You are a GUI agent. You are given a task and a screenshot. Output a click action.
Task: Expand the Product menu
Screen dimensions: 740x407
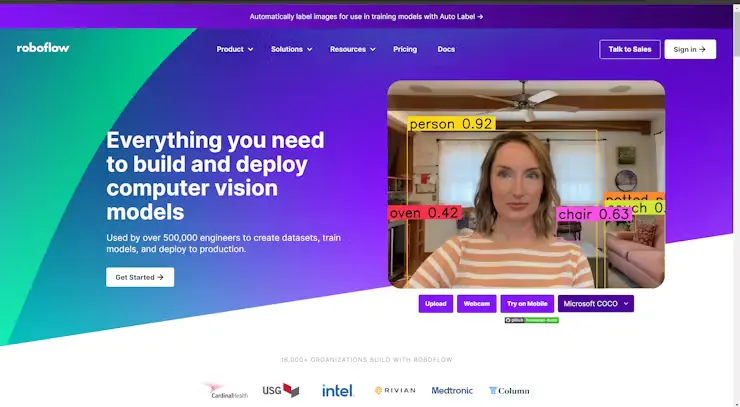235,49
